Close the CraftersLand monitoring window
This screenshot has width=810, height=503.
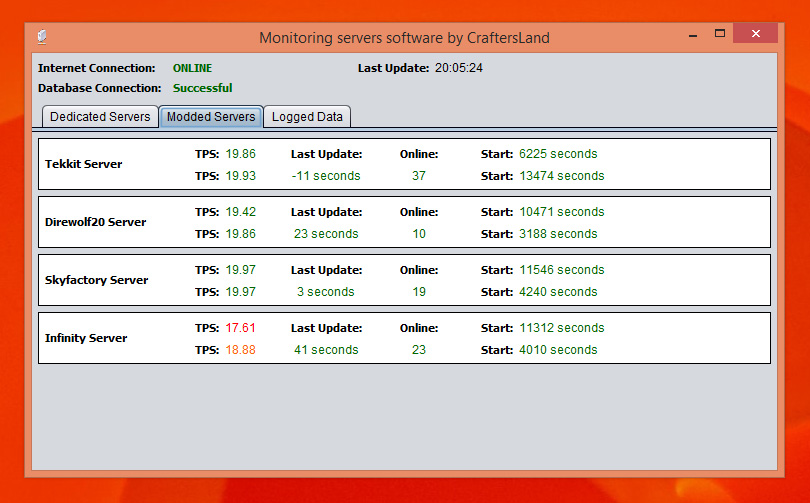coord(755,35)
